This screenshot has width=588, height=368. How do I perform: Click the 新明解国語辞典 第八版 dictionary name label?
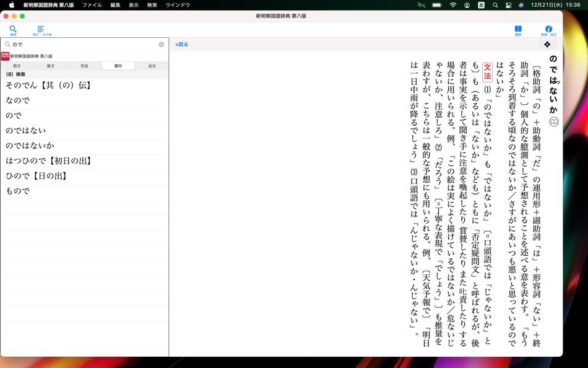(x=32, y=56)
